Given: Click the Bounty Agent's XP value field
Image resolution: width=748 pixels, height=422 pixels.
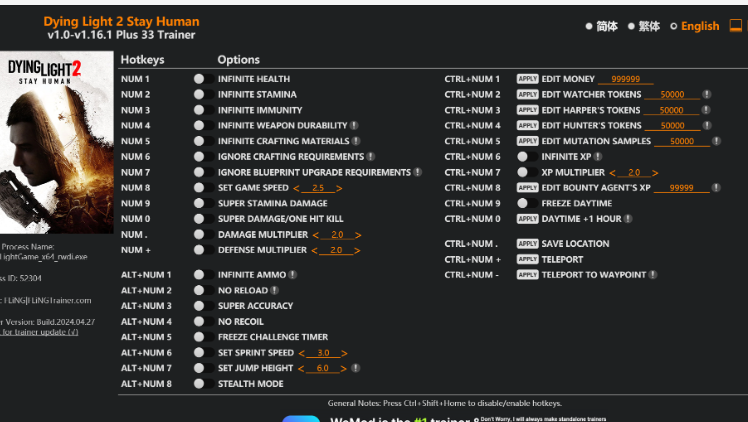Looking at the screenshot, I should click(x=681, y=188).
